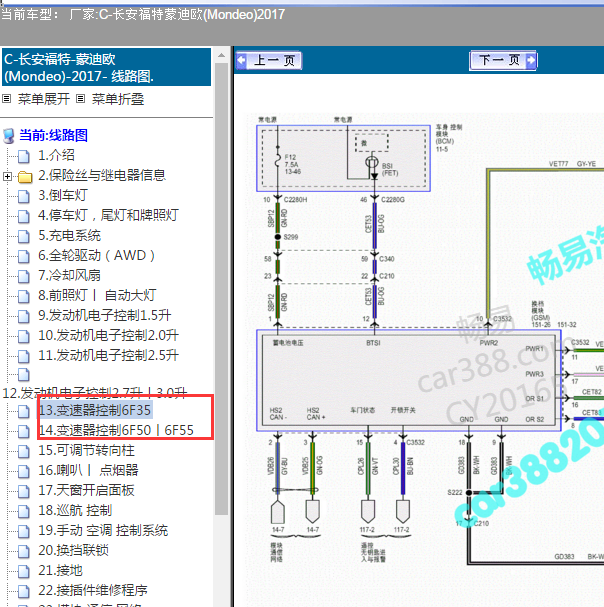This screenshot has width=604, height=607.
Task: Click page icon beside 16.喇叭
Action: [x=24, y=472]
